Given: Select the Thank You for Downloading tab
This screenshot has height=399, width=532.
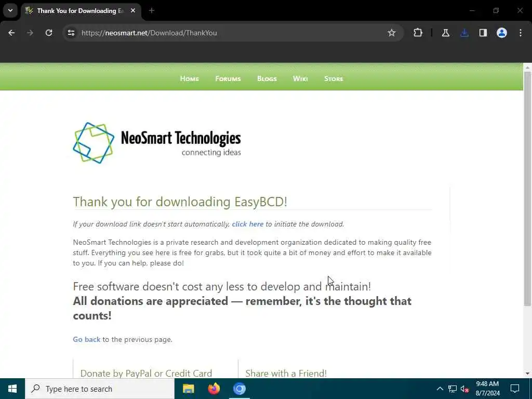Looking at the screenshot, I should click(80, 11).
